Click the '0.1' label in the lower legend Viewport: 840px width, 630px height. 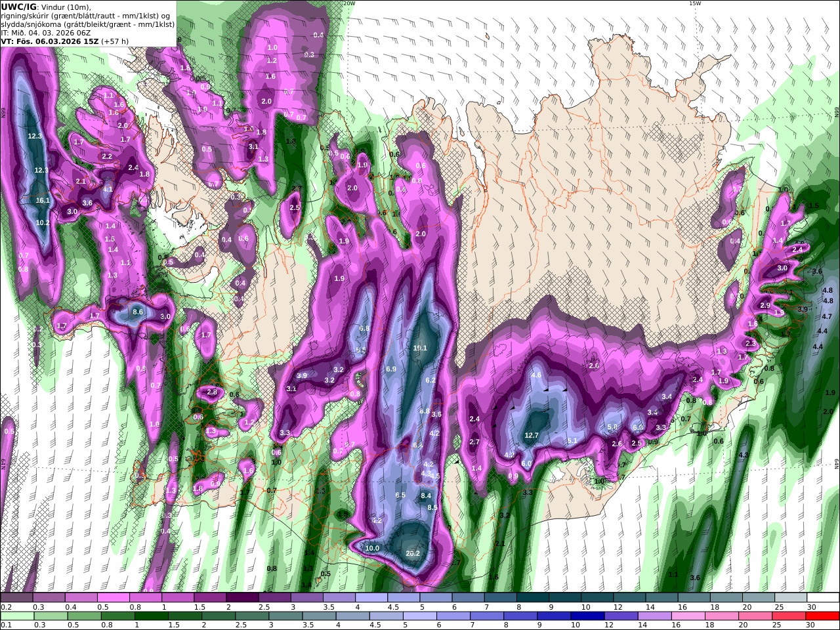pyautogui.click(x=6, y=625)
